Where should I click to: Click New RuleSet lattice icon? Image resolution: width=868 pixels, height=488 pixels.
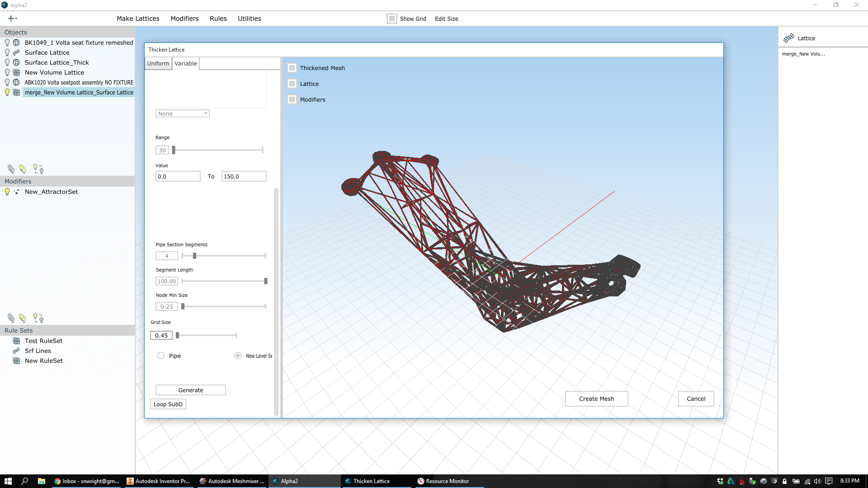click(16, 361)
